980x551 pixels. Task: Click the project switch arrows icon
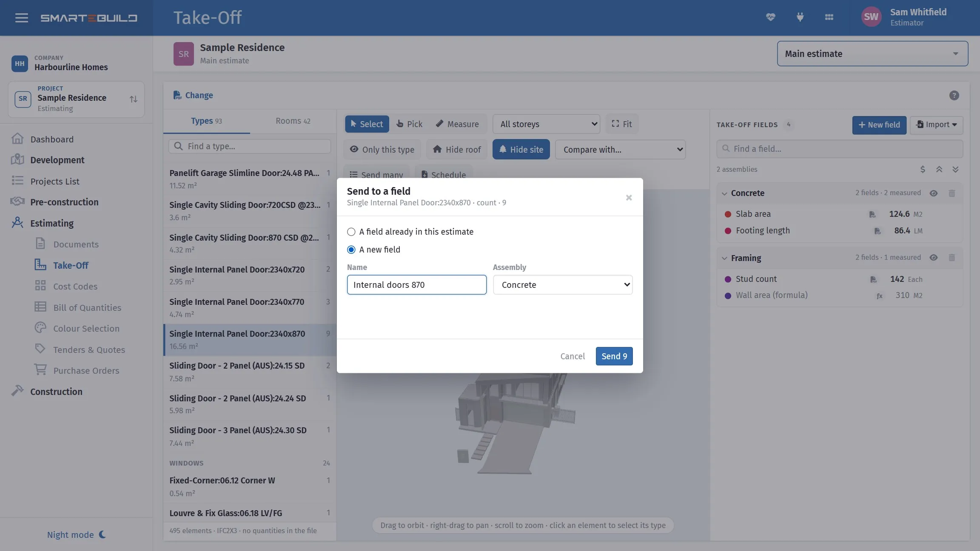(134, 99)
